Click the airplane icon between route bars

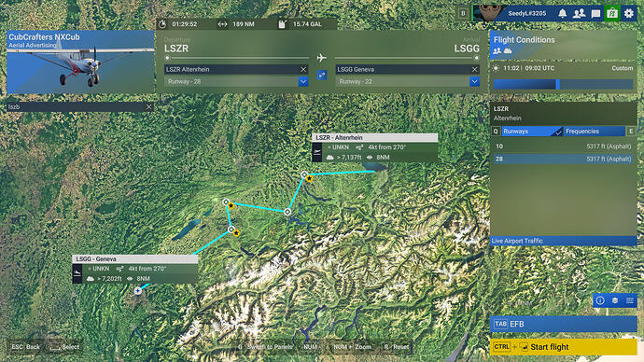322,58
